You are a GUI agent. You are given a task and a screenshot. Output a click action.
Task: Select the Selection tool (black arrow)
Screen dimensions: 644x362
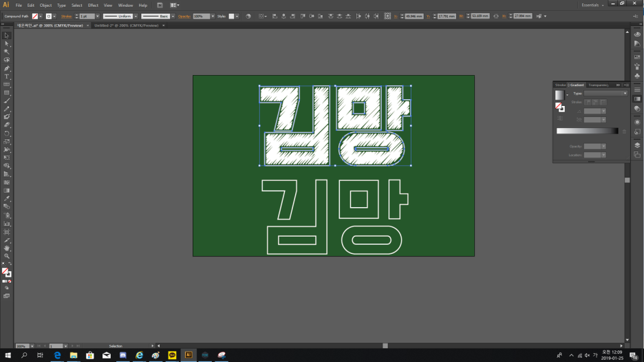(x=7, y=35)
